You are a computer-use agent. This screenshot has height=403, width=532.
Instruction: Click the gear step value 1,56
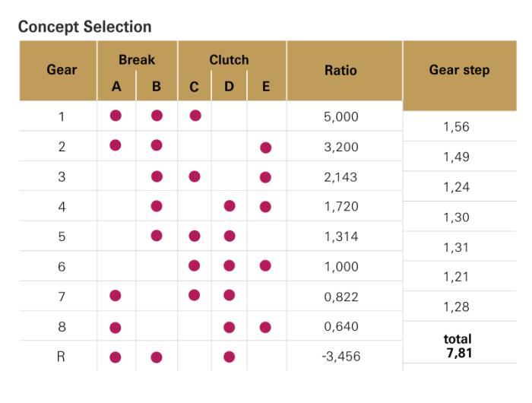click(x=459, y=128)
